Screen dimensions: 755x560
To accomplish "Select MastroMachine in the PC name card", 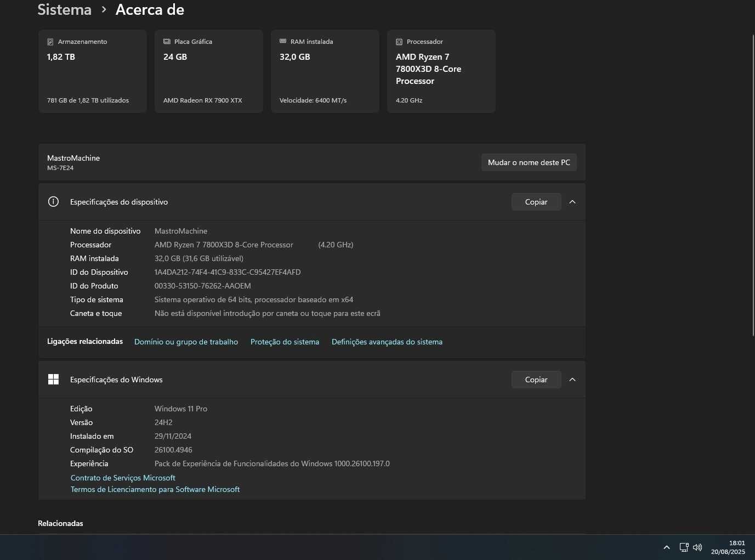I will (x=73, y=158).
